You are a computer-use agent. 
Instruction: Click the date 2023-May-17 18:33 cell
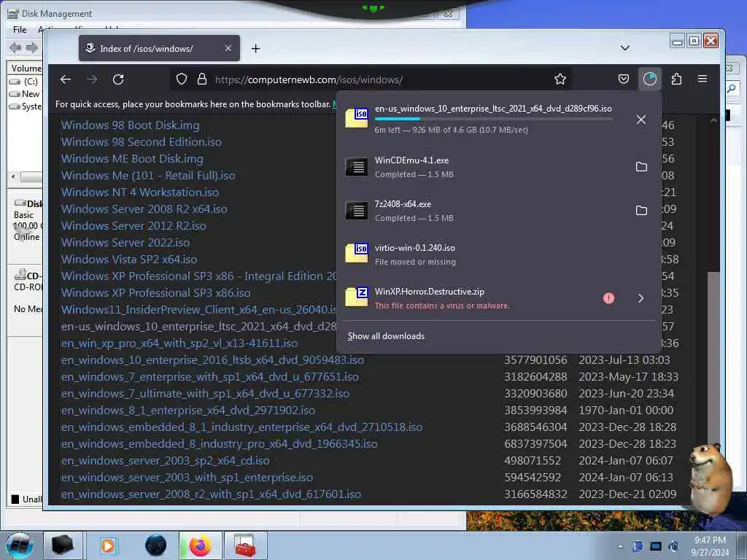pyautogui.click(x=628, y=377)
